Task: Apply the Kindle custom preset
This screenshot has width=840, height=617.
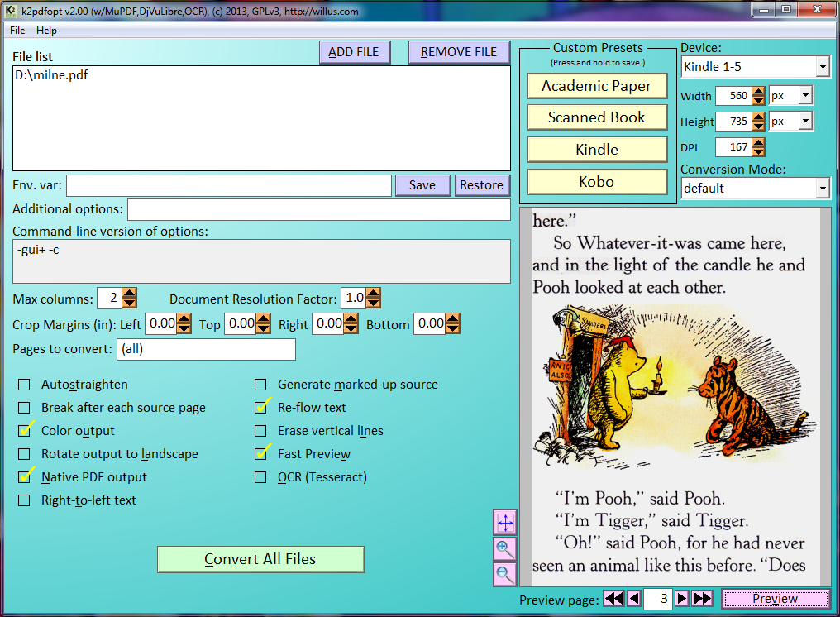Action: pos(597,150)
